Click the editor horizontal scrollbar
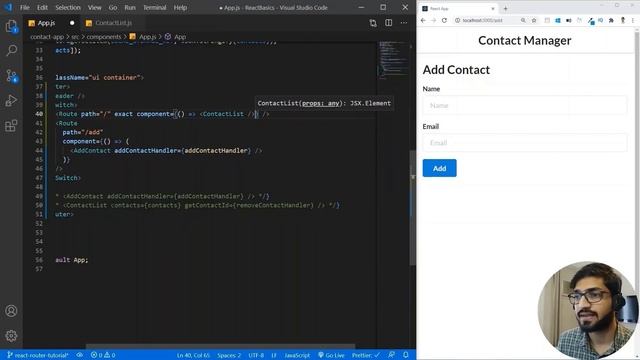 coord(220,347)
